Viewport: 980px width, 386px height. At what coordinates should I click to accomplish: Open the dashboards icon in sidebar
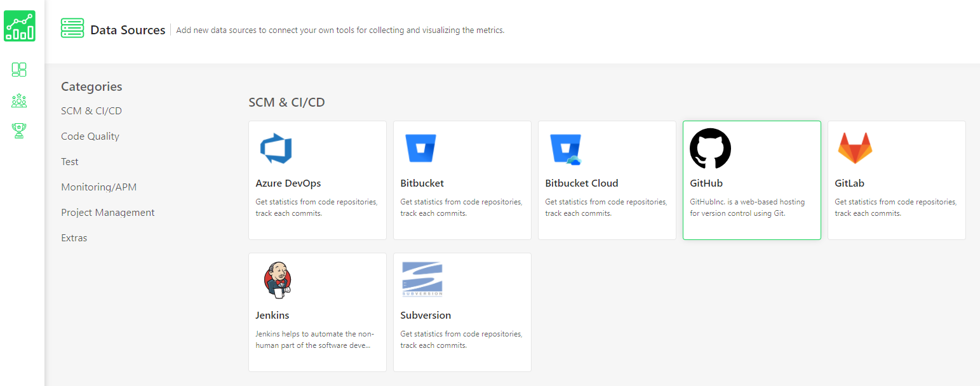pyautogui.click(x=19, y=70)
